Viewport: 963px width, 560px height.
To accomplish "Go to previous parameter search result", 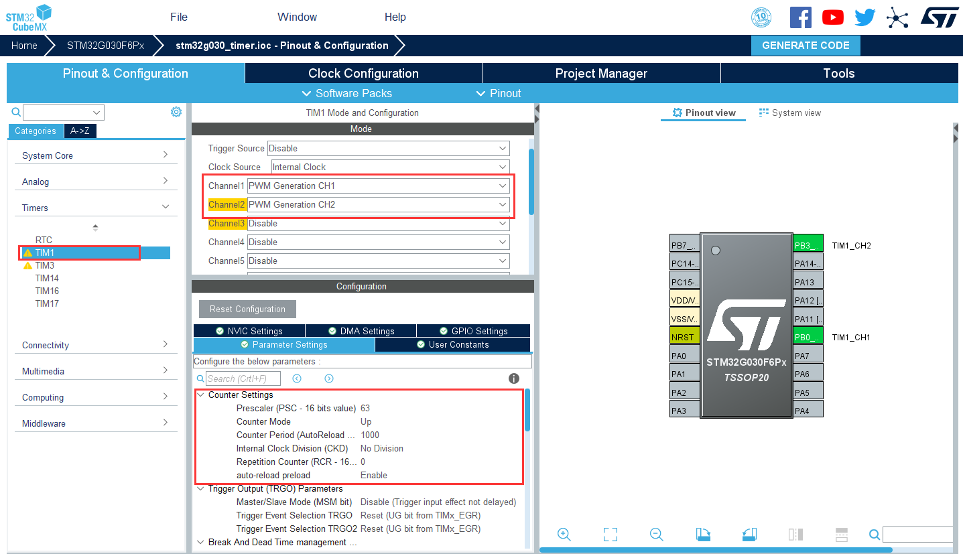I will [297, 378].
